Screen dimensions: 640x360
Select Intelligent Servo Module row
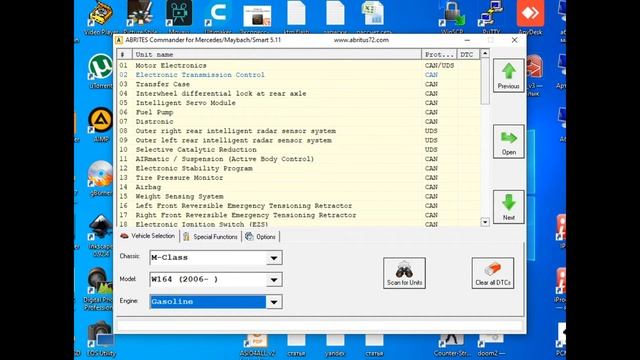point(299,103)
